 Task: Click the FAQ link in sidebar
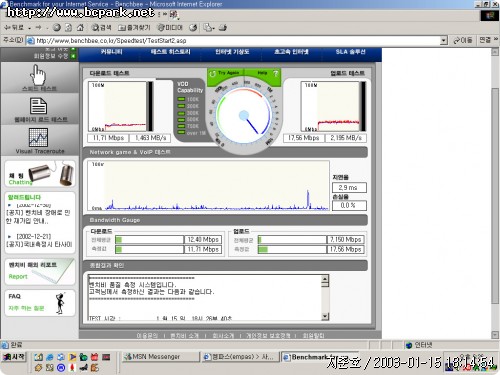(x=14, y=296)
